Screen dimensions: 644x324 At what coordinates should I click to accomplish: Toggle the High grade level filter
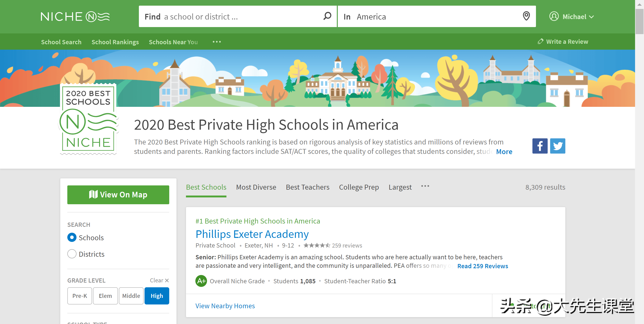(157, 296)
